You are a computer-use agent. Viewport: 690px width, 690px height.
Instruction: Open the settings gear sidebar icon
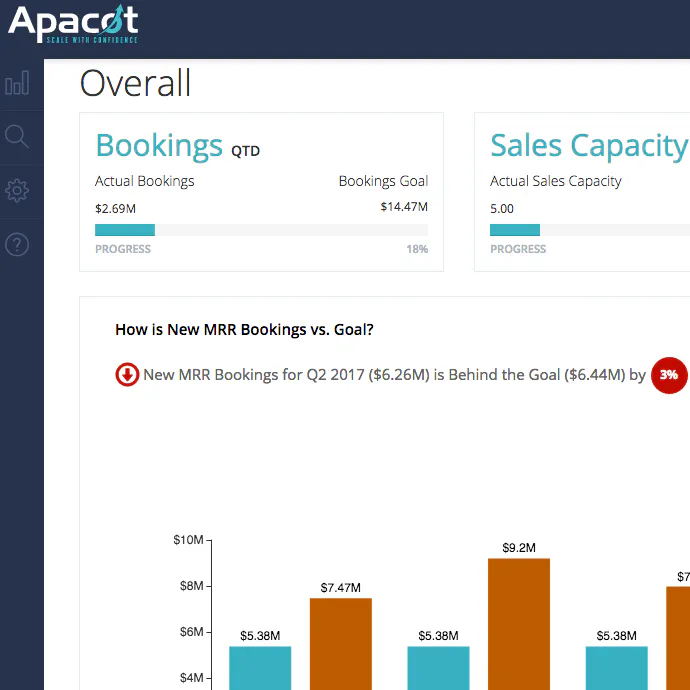(17, 191)
